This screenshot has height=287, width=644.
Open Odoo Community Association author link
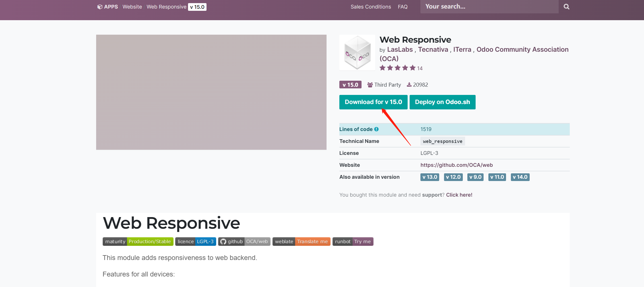pyautogui.click(x=522, y=49)
